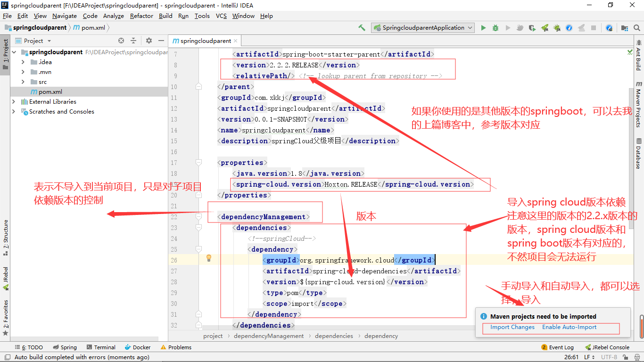Open the JRebel Console

click(607, 347)
